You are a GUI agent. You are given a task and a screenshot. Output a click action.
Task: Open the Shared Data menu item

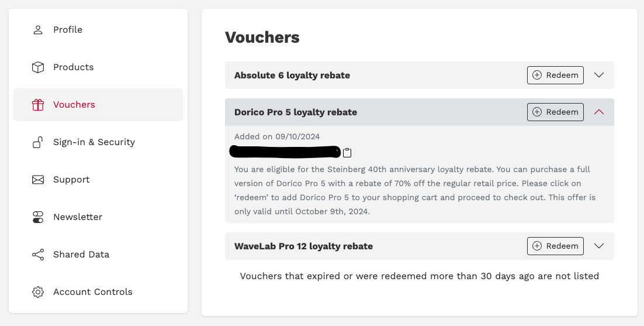[98, 255]
